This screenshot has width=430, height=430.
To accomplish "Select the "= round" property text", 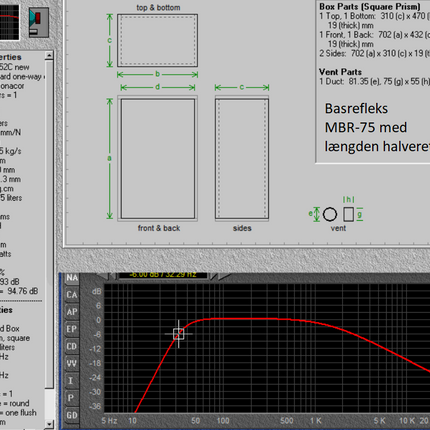I will tap(15, 403).
